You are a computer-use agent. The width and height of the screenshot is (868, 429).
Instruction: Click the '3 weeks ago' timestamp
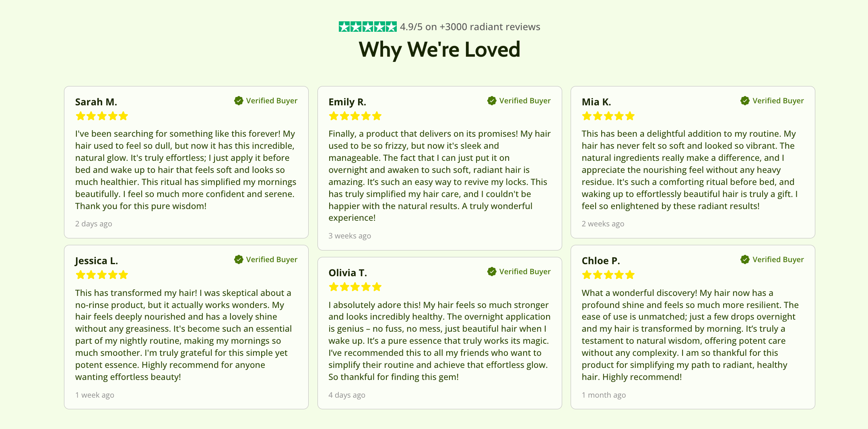[x=350, y=236]
